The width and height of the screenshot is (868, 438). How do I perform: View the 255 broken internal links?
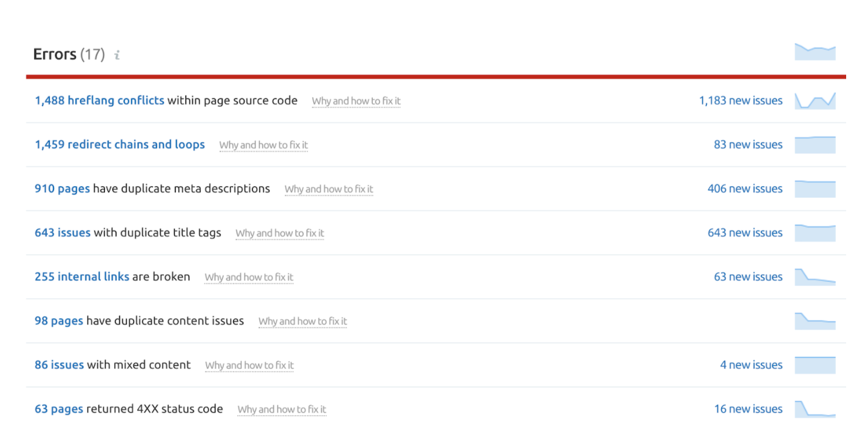click(82, 277)
